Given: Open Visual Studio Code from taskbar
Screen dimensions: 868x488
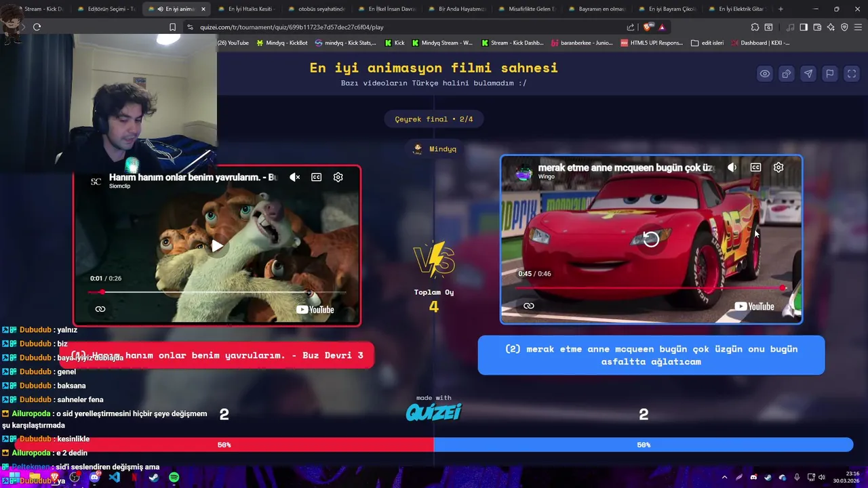Looking at the screenshot, I should coord(114,477).
